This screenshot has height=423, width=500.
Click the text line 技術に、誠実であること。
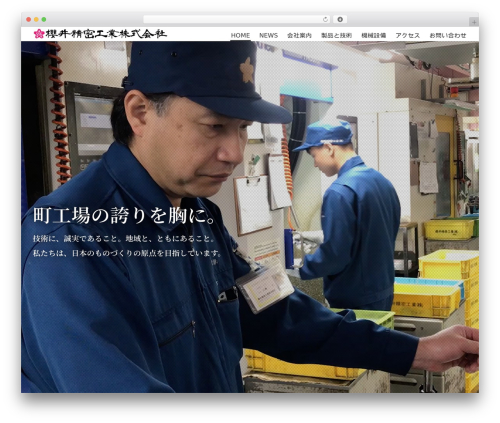coord(79,239)
